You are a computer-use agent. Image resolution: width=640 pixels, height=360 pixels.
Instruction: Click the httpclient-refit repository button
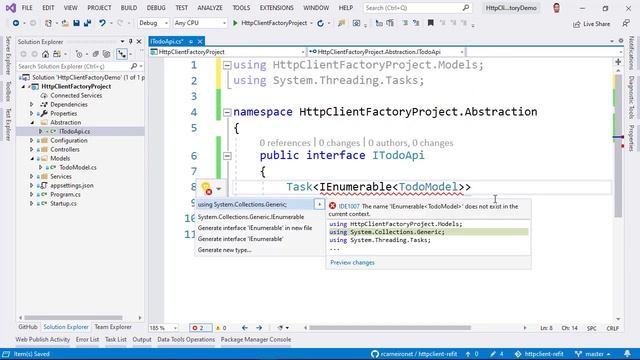(x=540, y=354)
